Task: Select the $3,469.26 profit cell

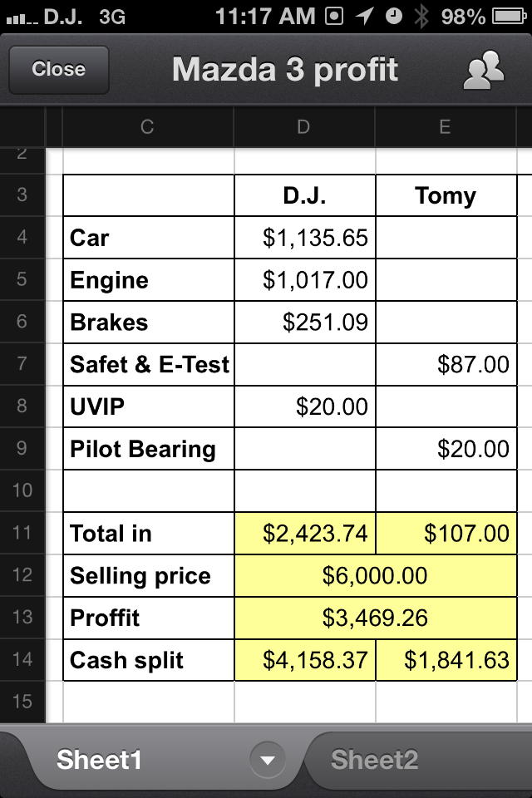Action: [x=375, y=618]
